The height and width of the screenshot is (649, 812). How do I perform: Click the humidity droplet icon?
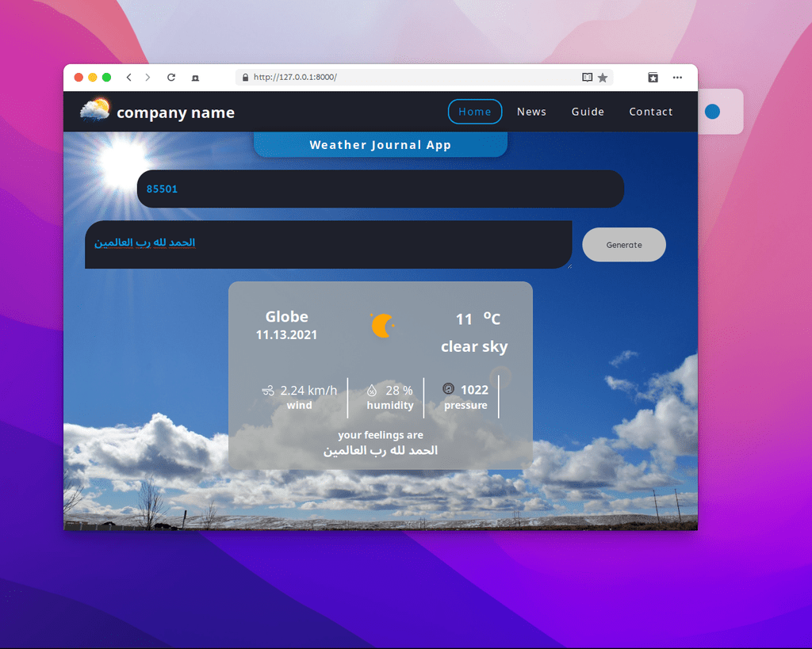pos(372,390)
